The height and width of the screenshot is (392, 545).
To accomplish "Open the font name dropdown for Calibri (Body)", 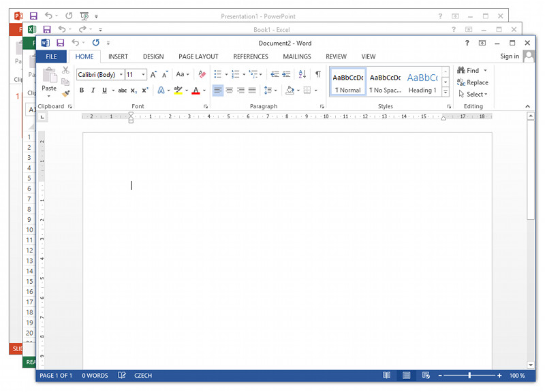I will pos(121,74).
